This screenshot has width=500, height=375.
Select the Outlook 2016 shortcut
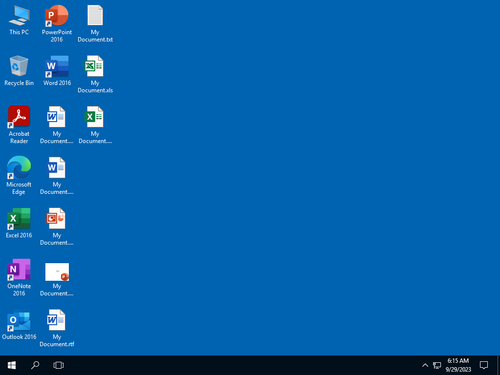(19, 325)
